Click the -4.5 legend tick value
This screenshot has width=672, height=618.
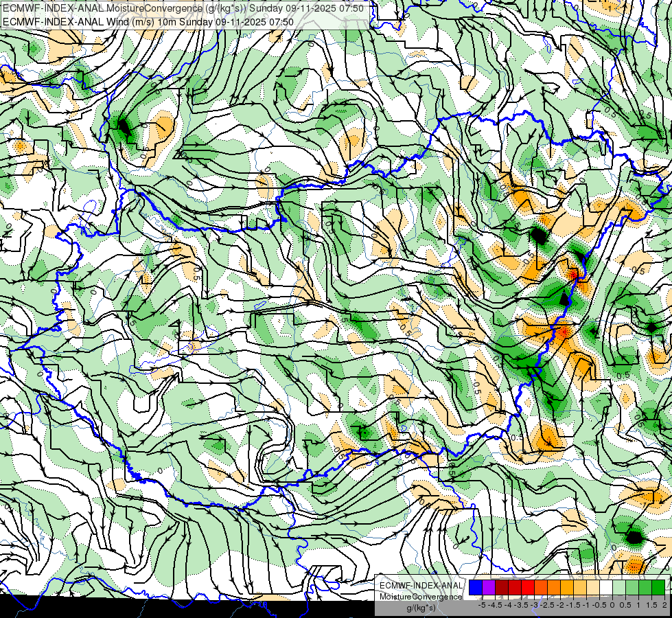[x=495, y=605]
